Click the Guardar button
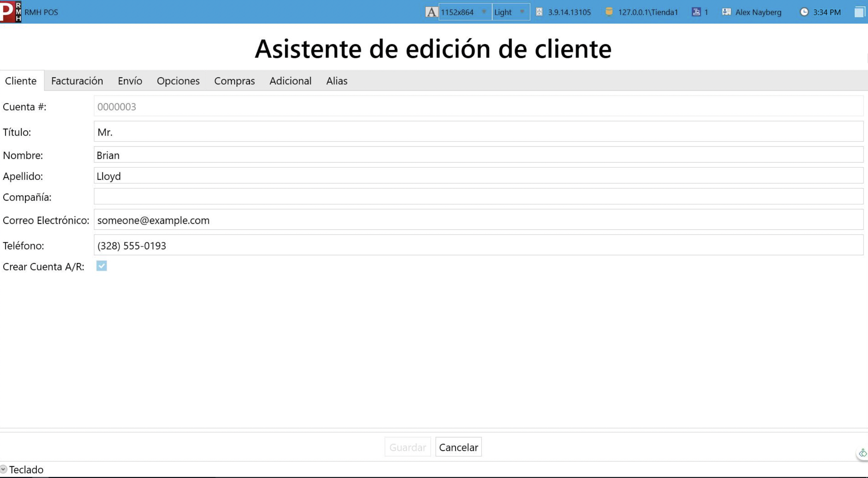Image resolution: width=868 pixels, height=478 pixels. (407, 447)
